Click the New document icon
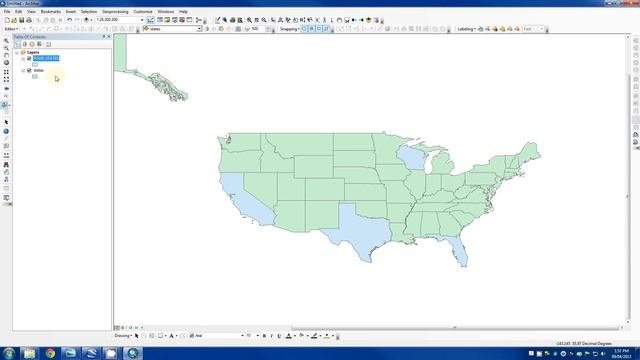This screenshot has width=640, height=360. [7, 20]
